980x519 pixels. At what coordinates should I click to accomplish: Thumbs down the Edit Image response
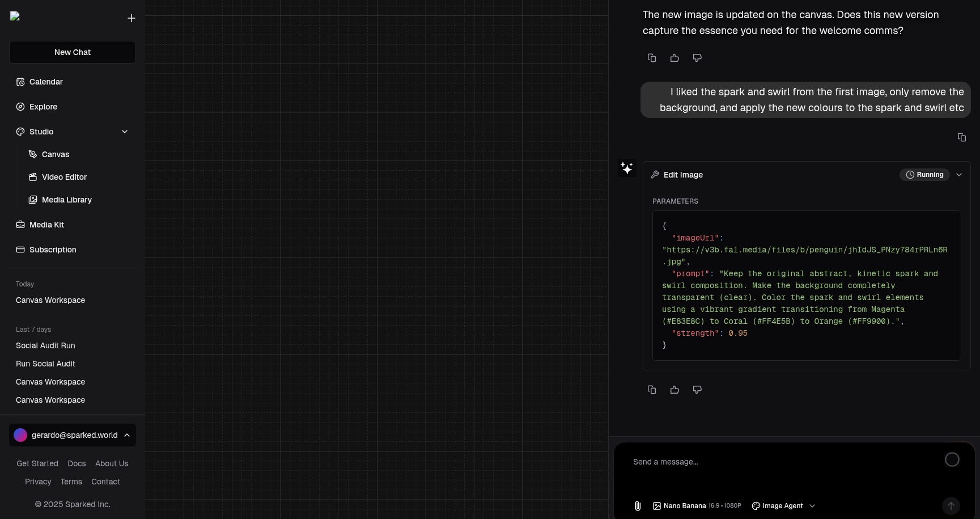click(x=697, y=390)
